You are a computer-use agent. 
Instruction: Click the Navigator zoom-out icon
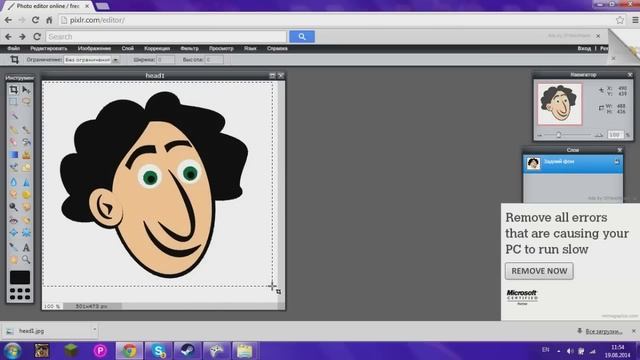click(540, 135)
